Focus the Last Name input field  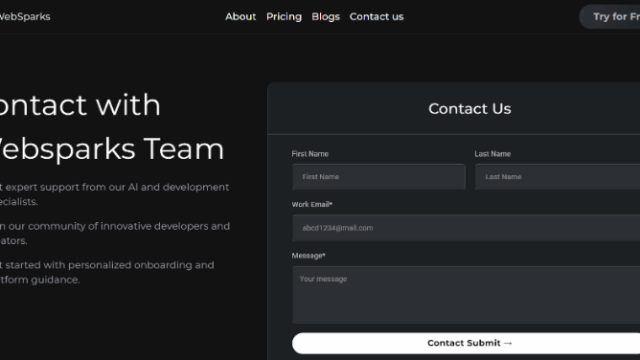coord(558,177)
